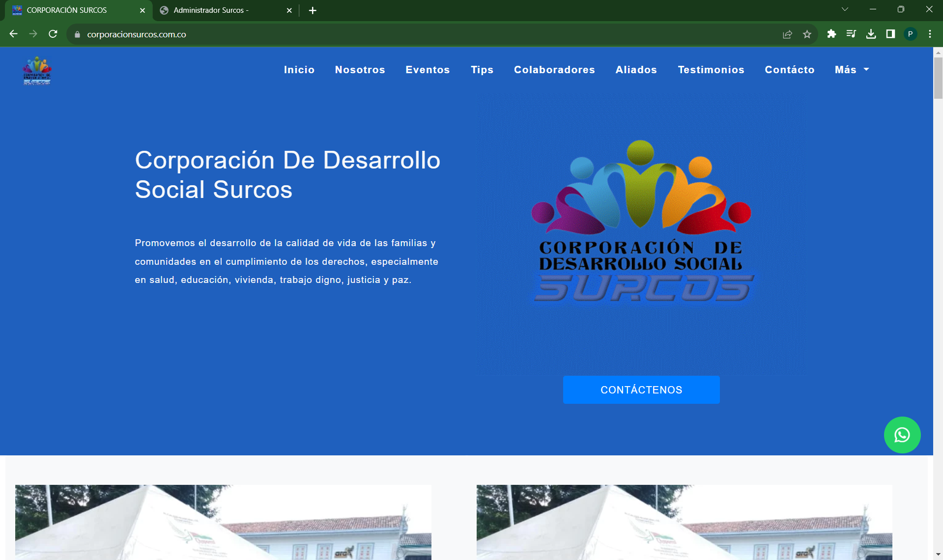
Task: Toggle the browser side panel icon
Action: tap(890, 34)
